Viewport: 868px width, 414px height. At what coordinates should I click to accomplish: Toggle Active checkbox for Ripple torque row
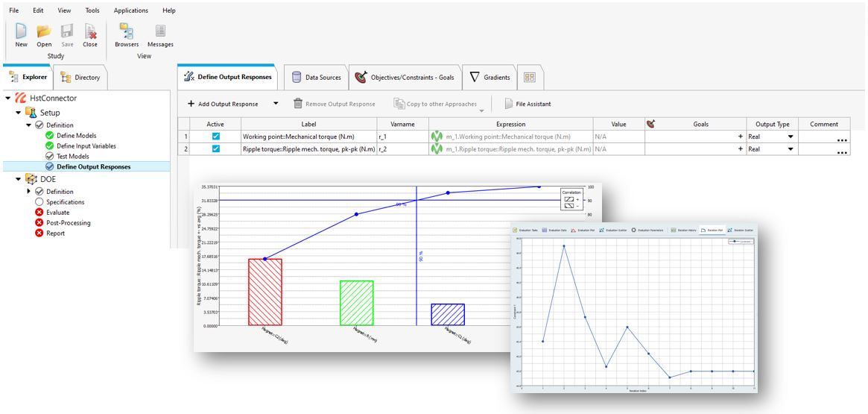coord(216,149)
